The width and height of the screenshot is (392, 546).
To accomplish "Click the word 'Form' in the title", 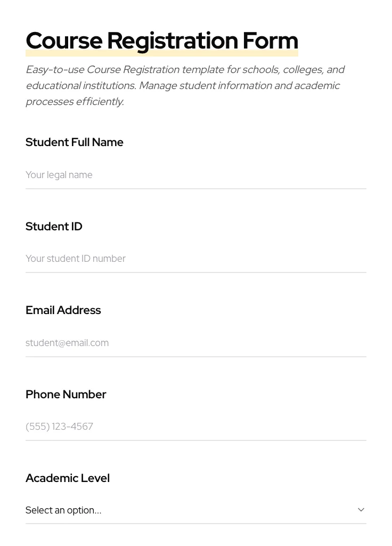I will point(271,41).
